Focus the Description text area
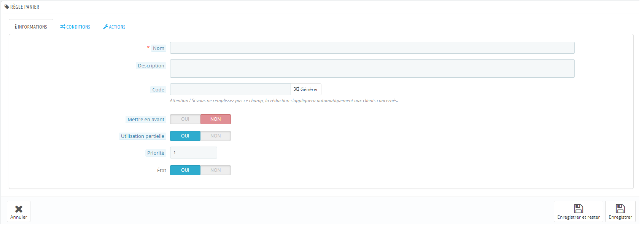 pyautogui.click(x=372, y=69)
